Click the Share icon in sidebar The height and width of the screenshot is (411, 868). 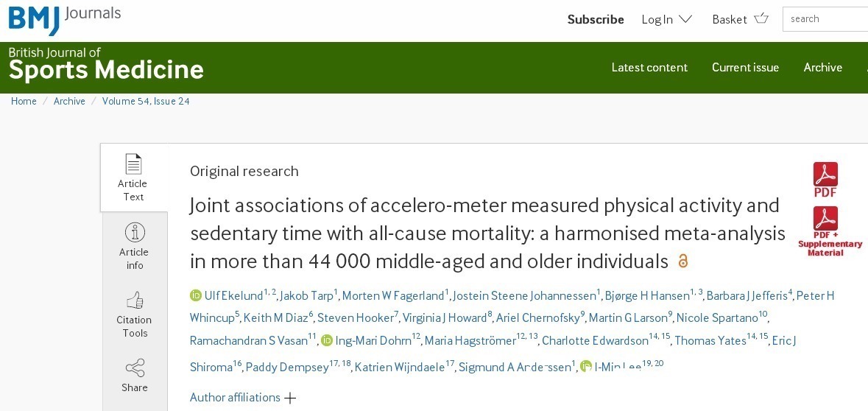click(x=135, y=368)
